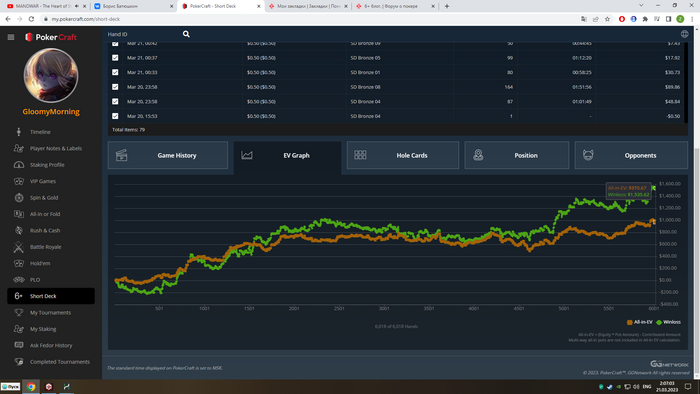Viewport: 700px width, 394px height.
Task: Open Chrome from the taskbar
Action: pyautogui.click(x=31, y=386)
